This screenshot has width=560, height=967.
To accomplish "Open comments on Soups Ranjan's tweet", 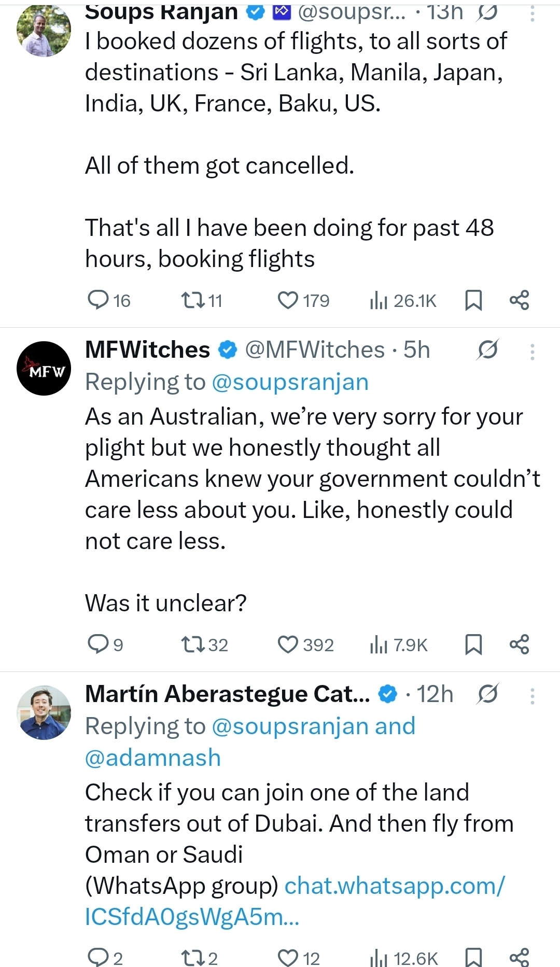I will pos(97,300).
